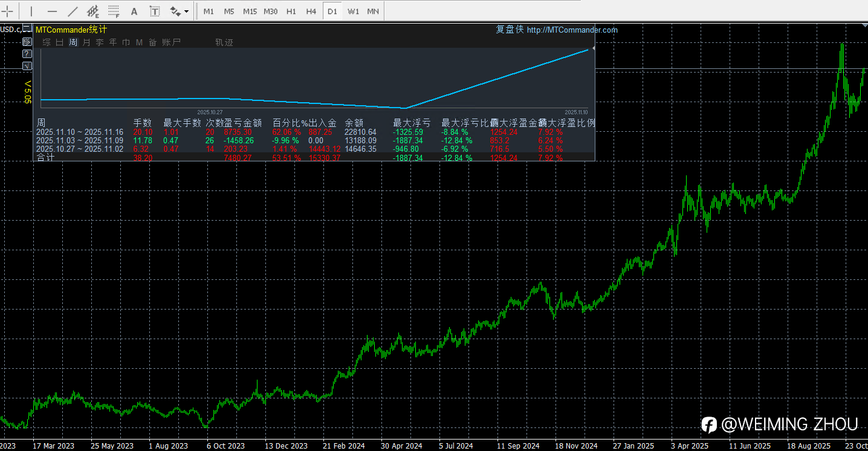Open the 年 yearly statistics tab
Viewport: 868px width, 451px height.
point(113,42)
